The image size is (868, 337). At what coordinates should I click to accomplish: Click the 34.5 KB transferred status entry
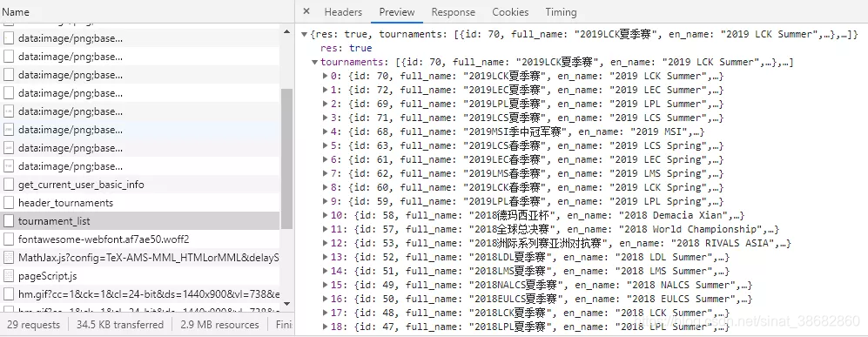coord(120,324)
